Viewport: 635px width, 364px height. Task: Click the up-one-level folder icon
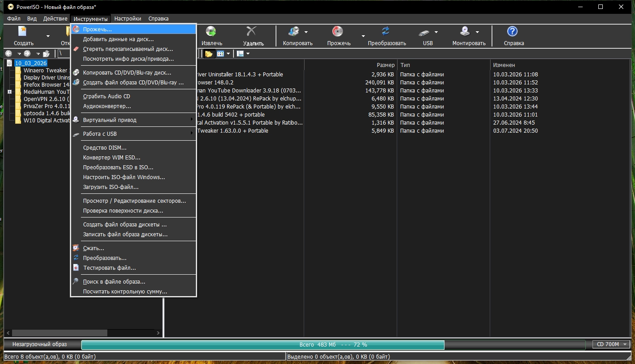tap(46, 54)
